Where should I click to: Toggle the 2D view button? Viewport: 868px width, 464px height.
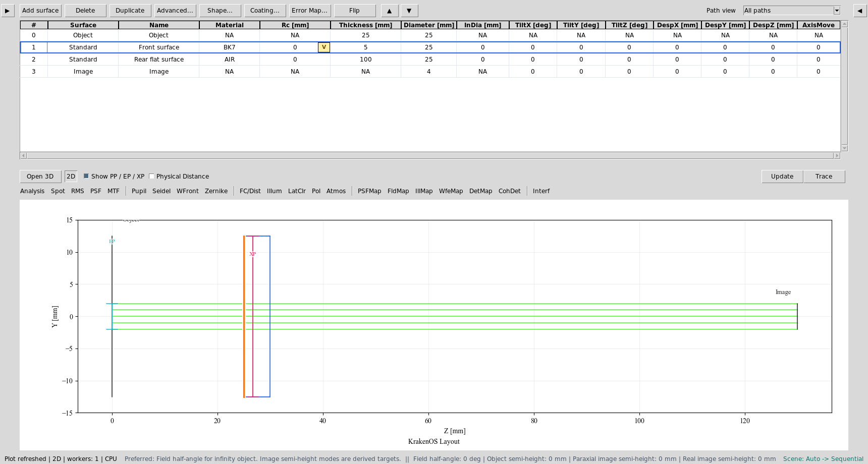point(71,177)
